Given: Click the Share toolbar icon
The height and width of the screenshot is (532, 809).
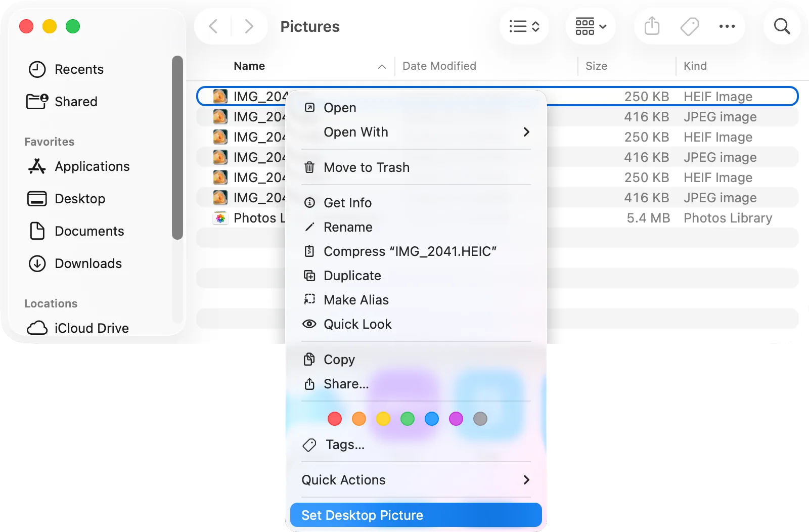Looking at the screenshot, I should [652, 26].
